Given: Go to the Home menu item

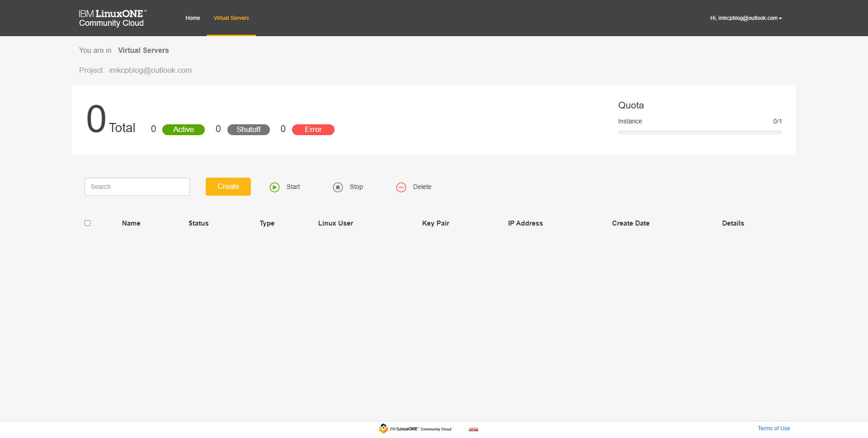Looking at the screenshot, I should click(193, 18).
